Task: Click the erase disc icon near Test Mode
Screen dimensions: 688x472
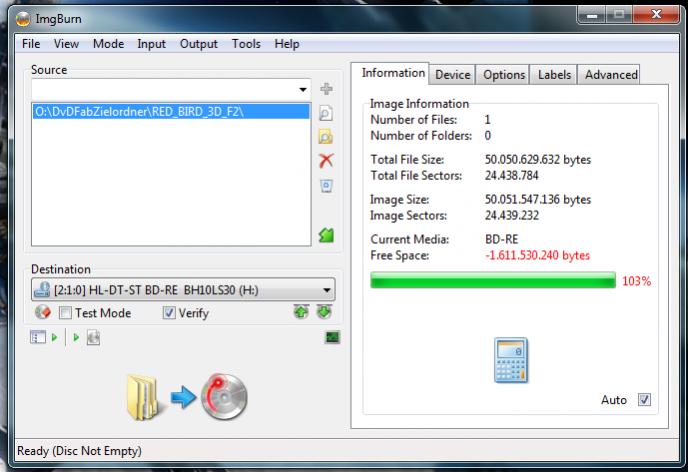Action: point(43,312)
